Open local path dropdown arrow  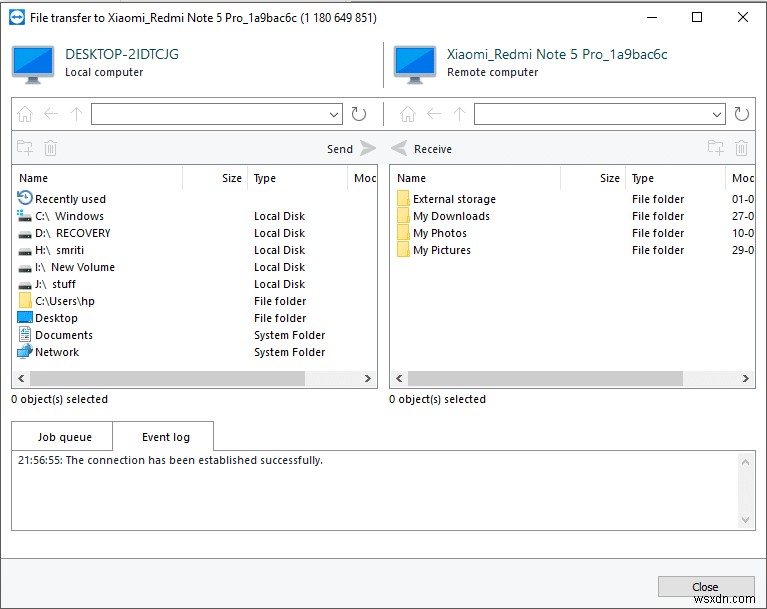tap(334, 114)
